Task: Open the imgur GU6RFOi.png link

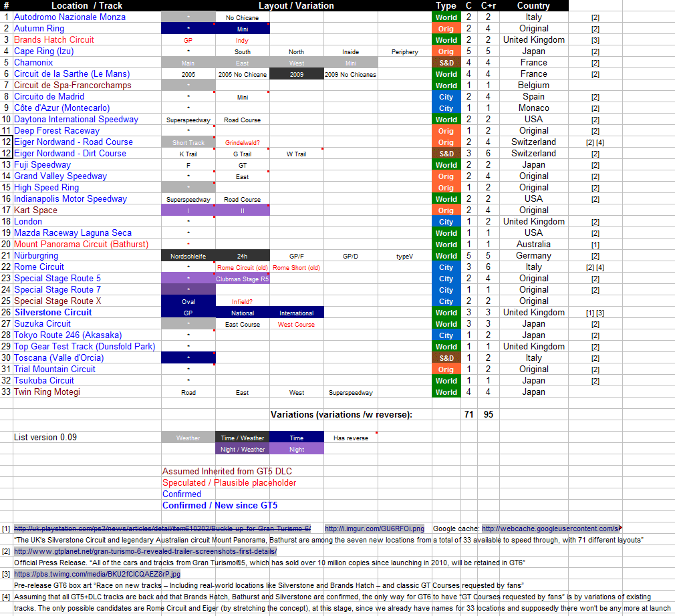Action: coord(374,528)
